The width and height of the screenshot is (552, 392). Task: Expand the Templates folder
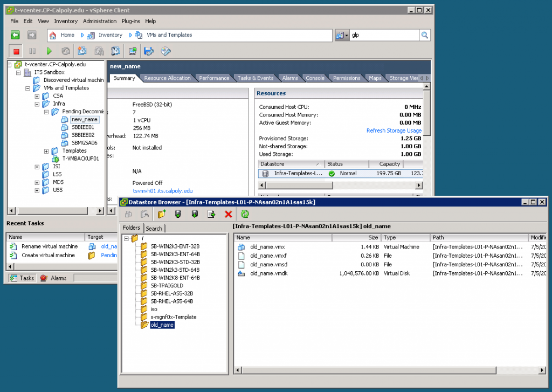[x=46, y=151]
